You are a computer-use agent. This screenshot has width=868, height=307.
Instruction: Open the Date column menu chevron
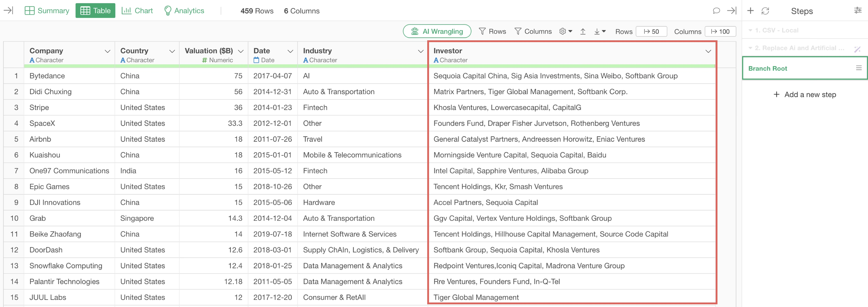point(290,51)
